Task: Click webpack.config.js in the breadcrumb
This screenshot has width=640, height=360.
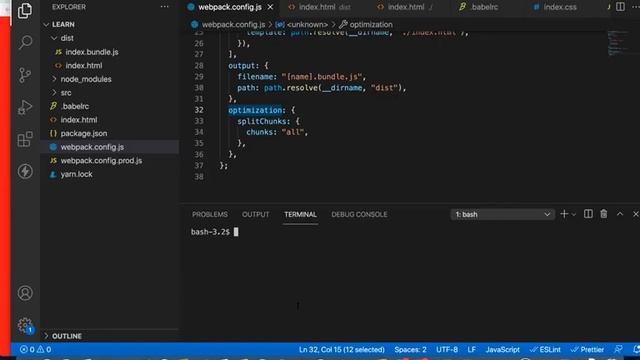Action: pos(233,24)
